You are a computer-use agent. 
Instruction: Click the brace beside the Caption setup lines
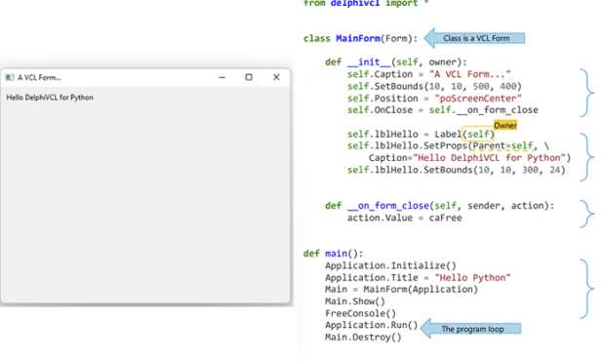tap(587, 93)
